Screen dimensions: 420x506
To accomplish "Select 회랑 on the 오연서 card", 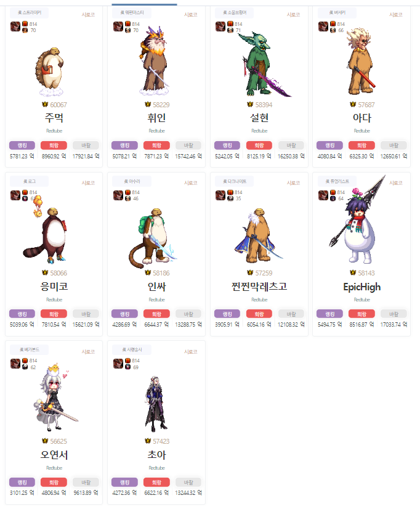I will pos(54,483).
